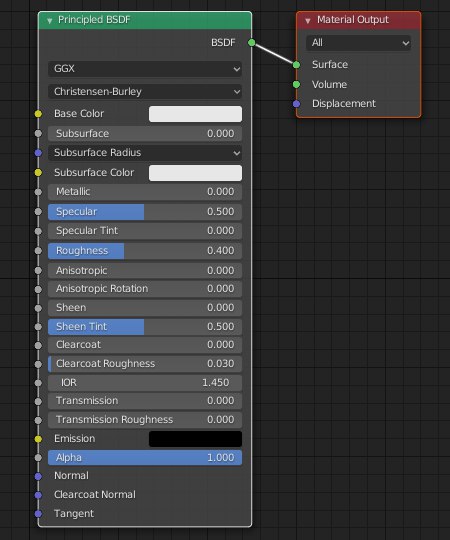The height and width of the screenshot is (540, 450).
Task: Click the Clearcoat Roughness input socket
Action: click(x=38, y=364)
